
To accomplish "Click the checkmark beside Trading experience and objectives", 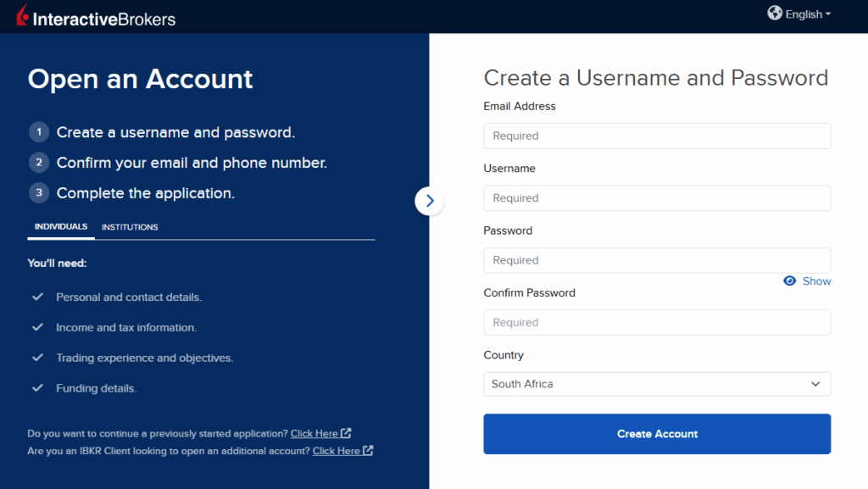I will pos(38,358).
